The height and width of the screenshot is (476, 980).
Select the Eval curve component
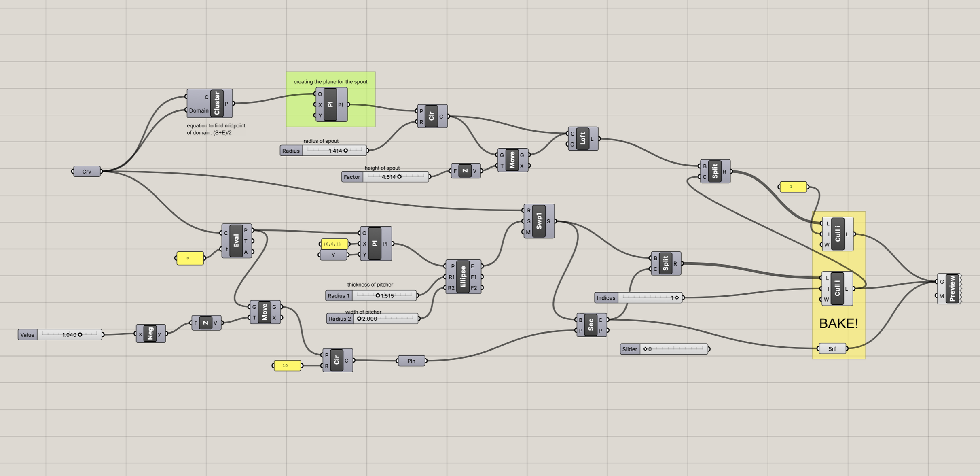(x=236, y=241)
